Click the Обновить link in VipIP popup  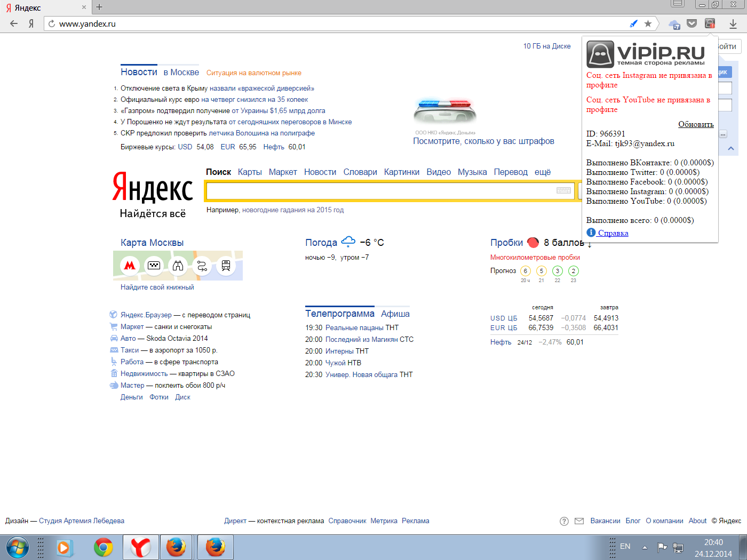click(x=696, y=124)
